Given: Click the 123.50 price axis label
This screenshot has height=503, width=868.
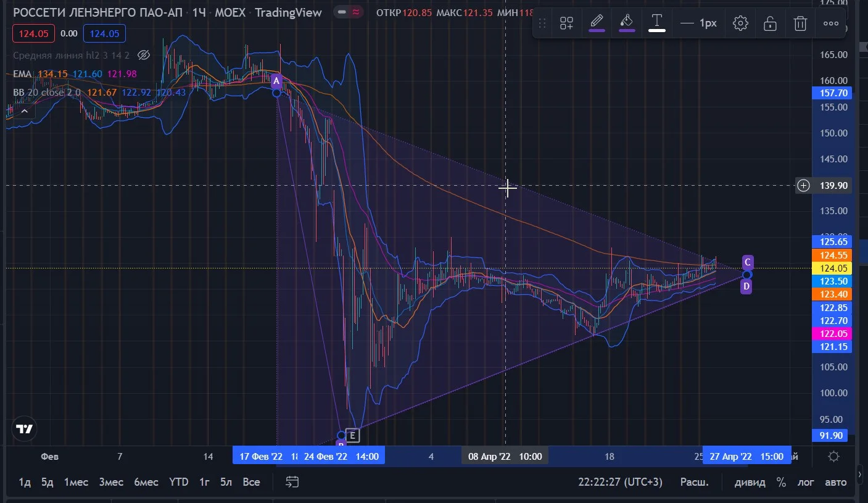Looking at the screenshot, I should tap(832, 281).
